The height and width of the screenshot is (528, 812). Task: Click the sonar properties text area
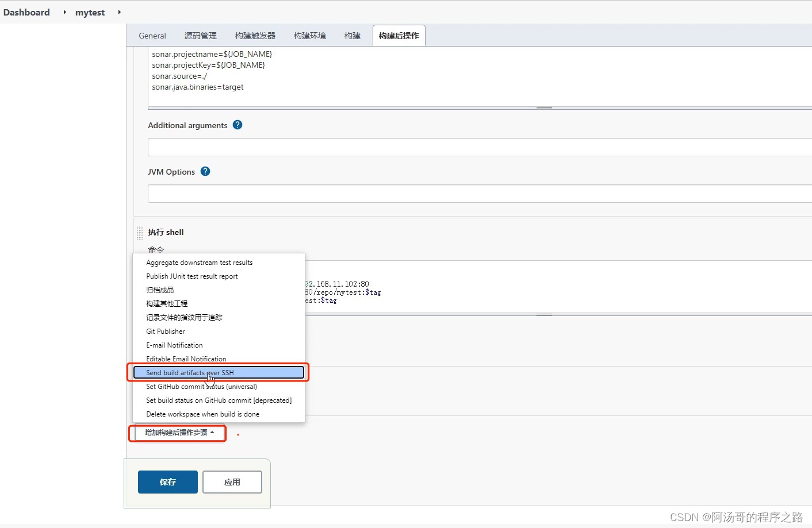480,76
